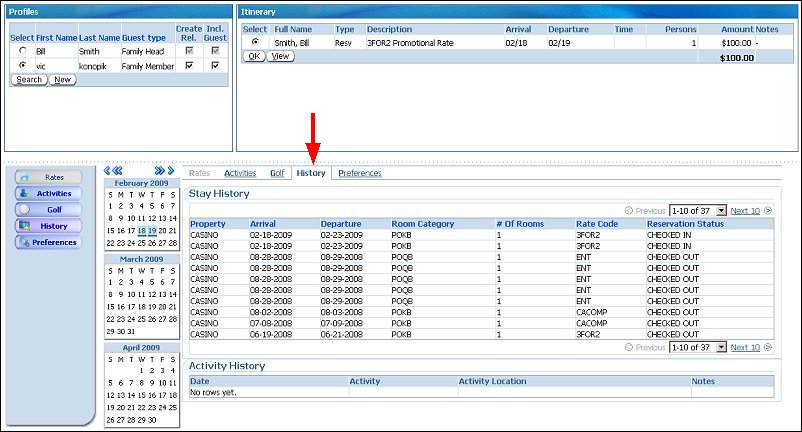Toggle Create Rel. checkbox for vic koncpik
Screen dimensions: 802x432
coord(189,65)
